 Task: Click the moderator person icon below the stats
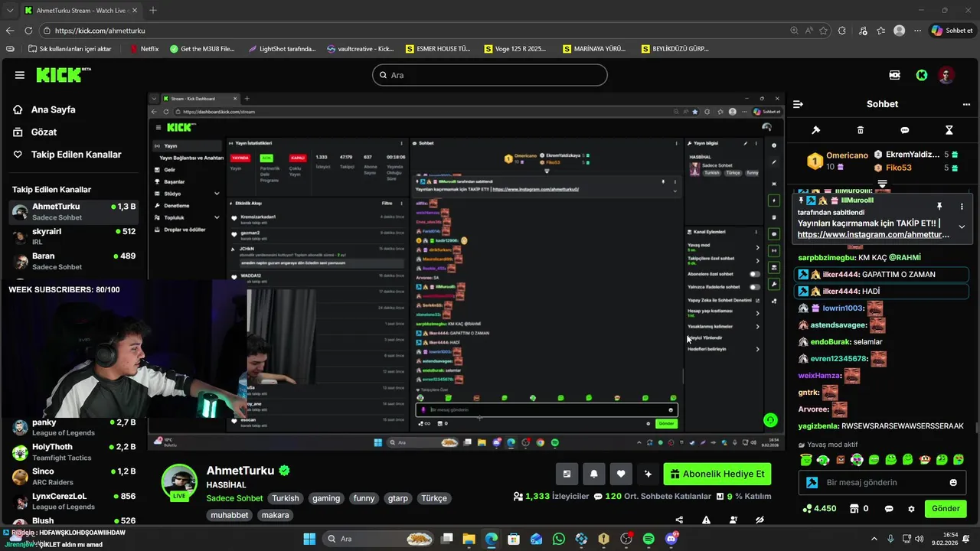click(x=733, y=520)
